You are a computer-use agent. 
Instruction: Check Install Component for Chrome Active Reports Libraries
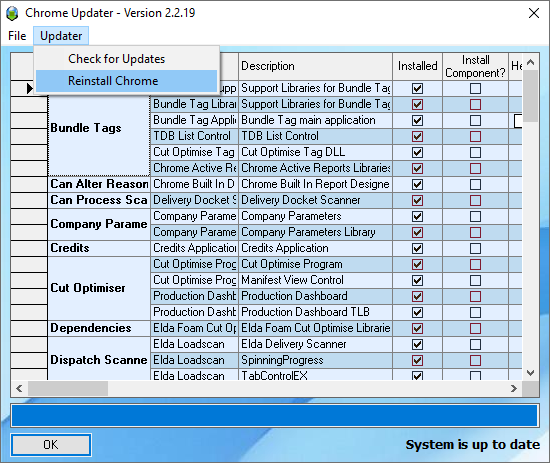point(475,168)
